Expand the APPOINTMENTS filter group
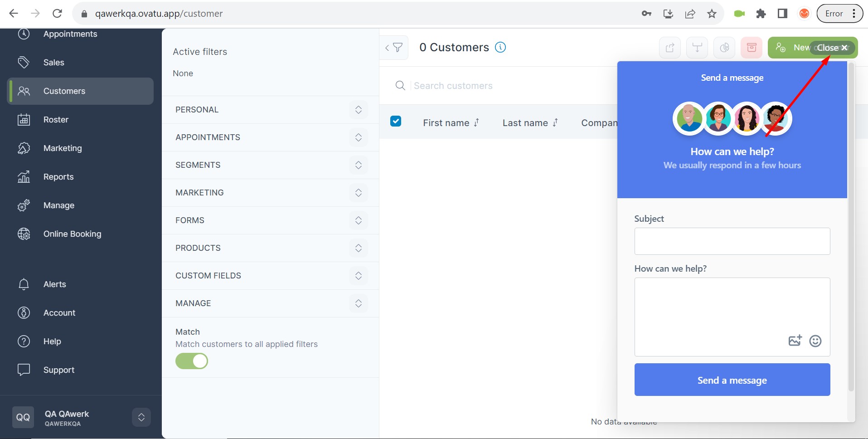This screenshot has width=868, height=439. point(358,137)
